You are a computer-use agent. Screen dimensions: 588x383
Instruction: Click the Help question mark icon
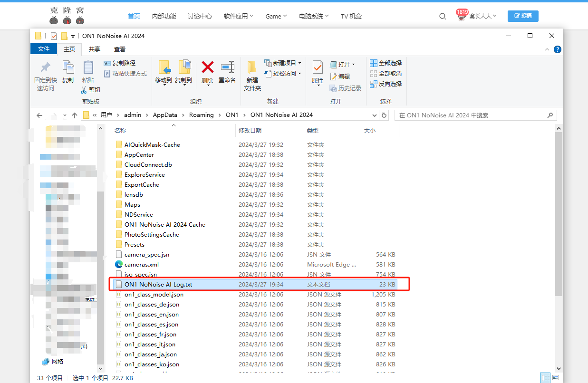558,49
